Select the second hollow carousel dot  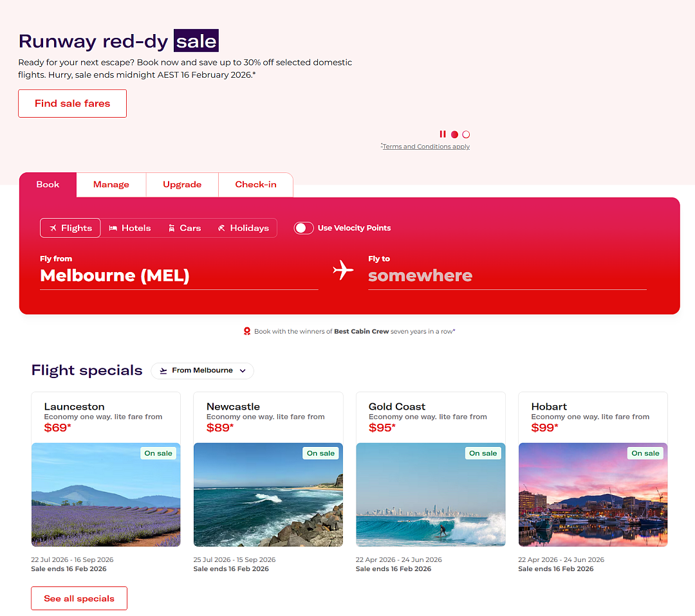click(466, 134)
